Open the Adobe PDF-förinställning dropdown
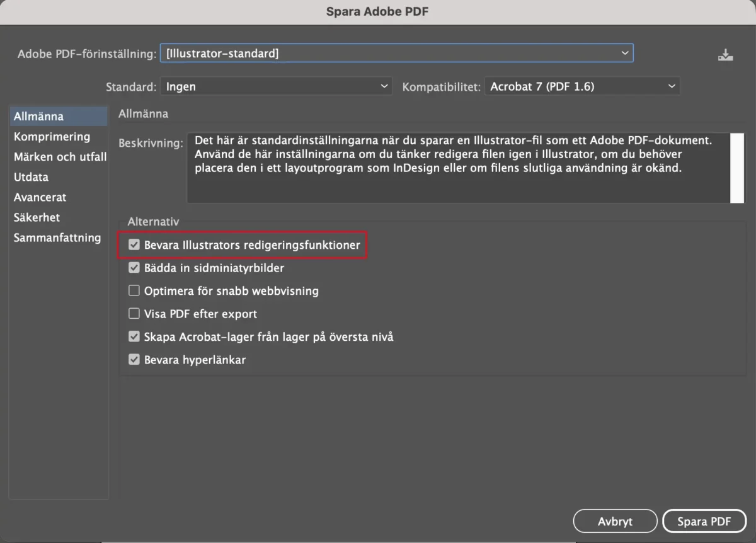 pyautogui.click(x=397, y=54)
